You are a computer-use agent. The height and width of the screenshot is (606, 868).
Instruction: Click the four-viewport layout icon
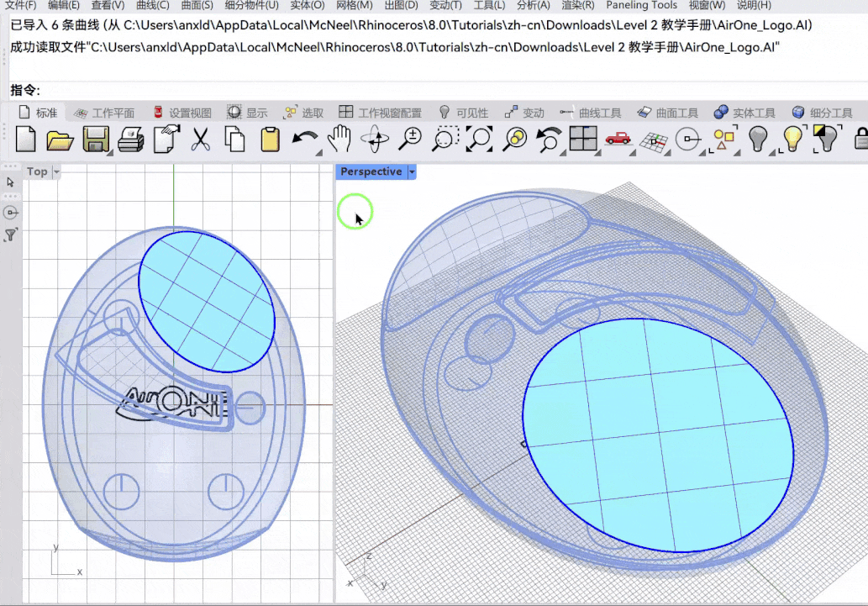582,139
